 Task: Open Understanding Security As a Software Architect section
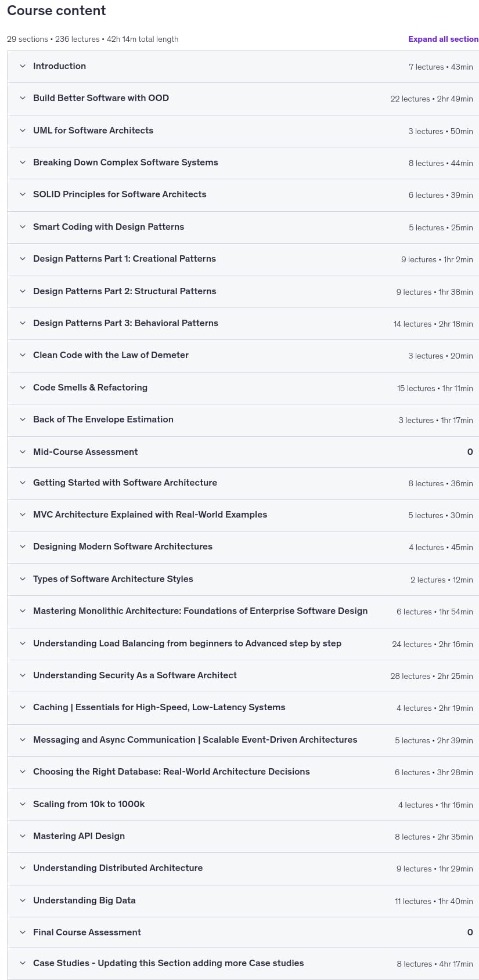pos(243,676)
